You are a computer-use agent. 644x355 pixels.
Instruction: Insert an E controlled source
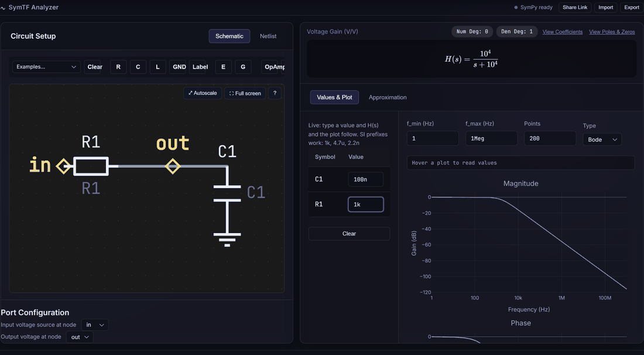(x=224, y=67)
